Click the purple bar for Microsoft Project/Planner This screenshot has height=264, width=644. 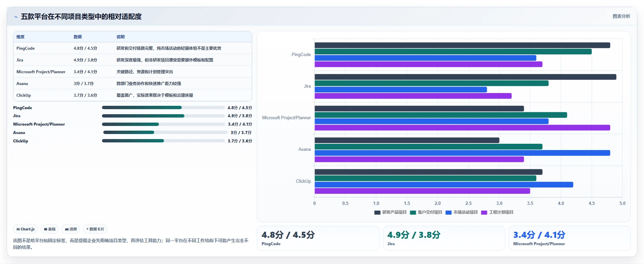[462, 128]
